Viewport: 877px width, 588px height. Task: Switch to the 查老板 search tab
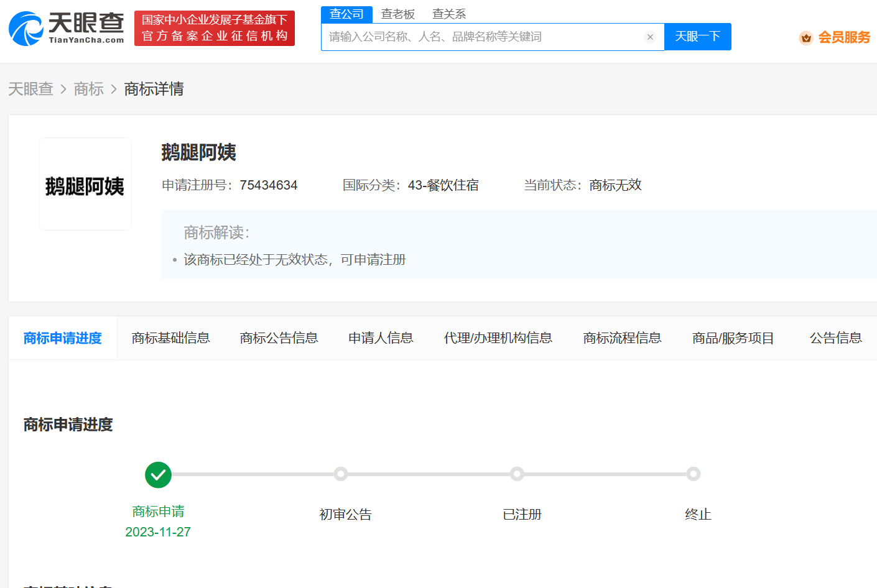(397, 14)
